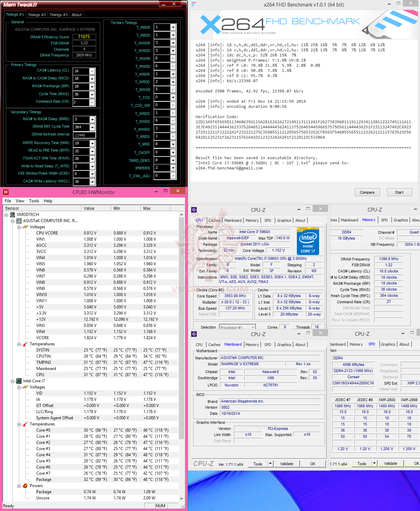Open the Tools menu in HWMonitor
Viewport: 420px width, 511px height.
click(x=34, y=201)
